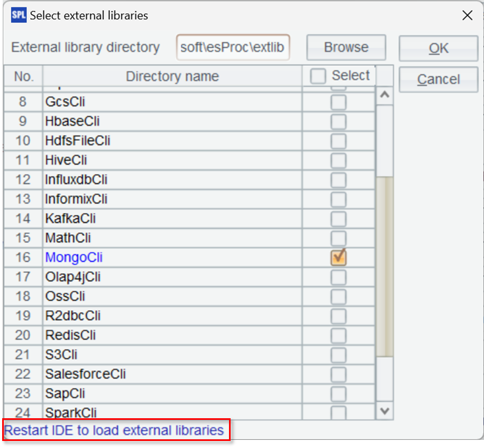The image size is (484, 448).
Task: Confirm selection with the OK button
Action: point(439,49)
